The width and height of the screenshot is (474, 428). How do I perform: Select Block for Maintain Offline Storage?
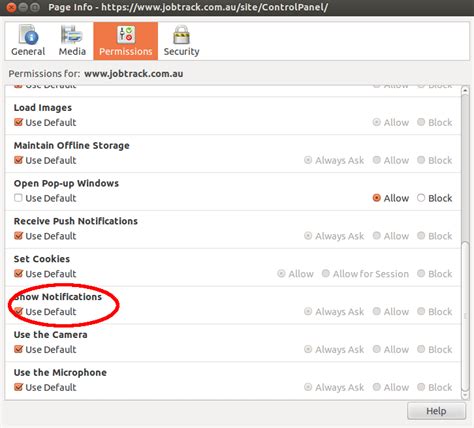pyautogui.click(x=421, y=160)
